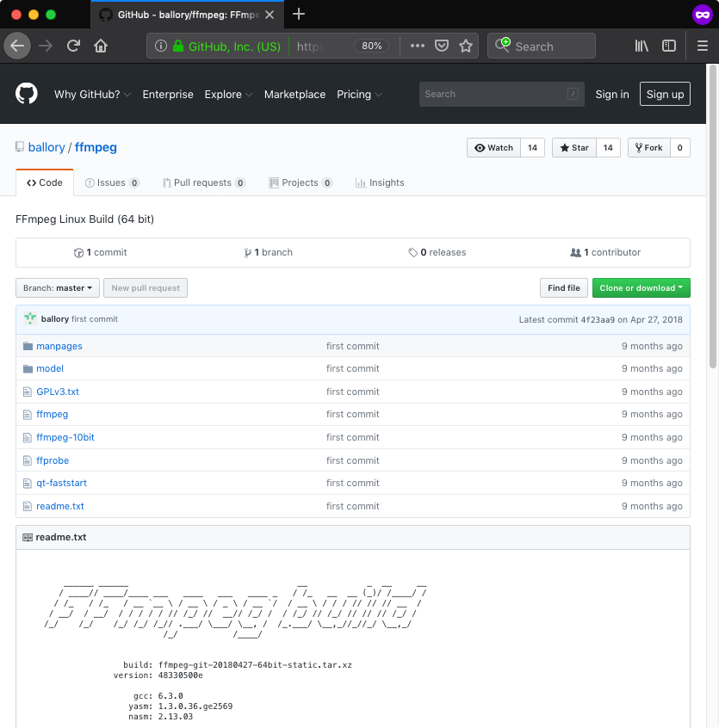The width and height of the screenshot is (719, 728).
Task: Click the GPLv3.txt file icon
Action: pyautogui.click(x=28, y=392)
